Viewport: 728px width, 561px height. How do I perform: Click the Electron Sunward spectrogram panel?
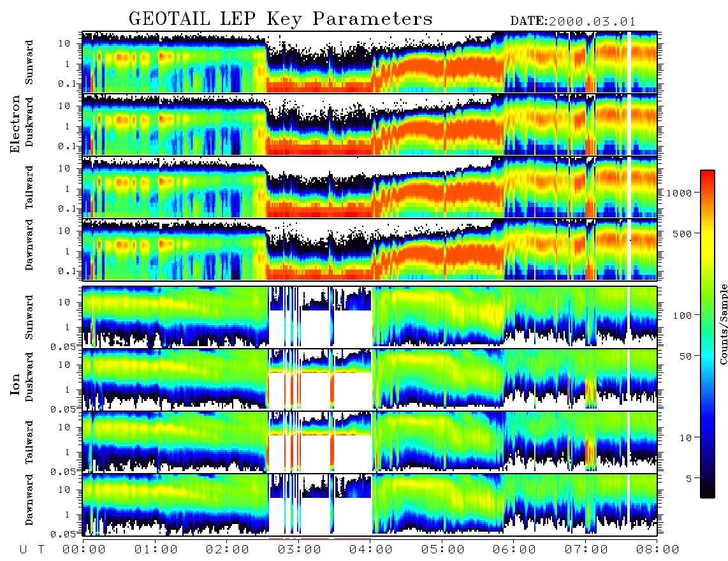(x=370, y=62)
